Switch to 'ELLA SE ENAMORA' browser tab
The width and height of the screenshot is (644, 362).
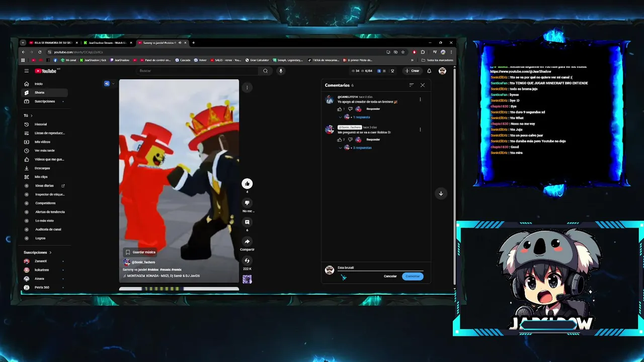(53, 43)
